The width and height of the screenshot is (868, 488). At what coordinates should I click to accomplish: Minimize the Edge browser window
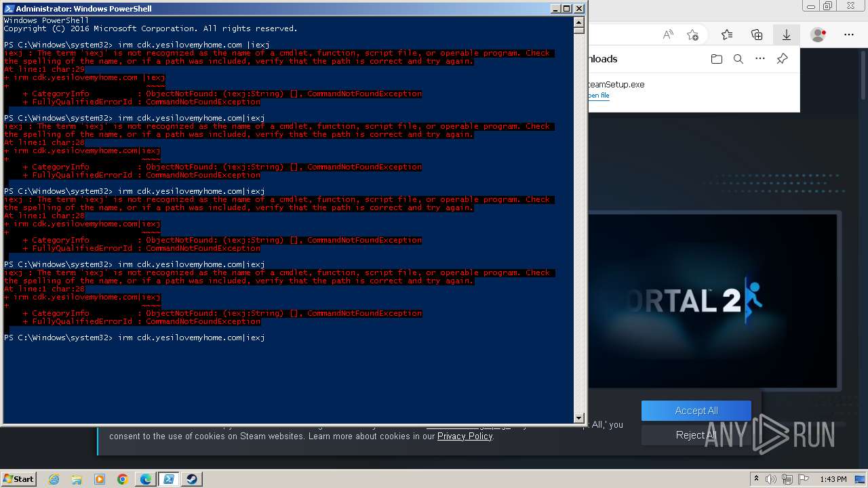[x=810, y=6]
